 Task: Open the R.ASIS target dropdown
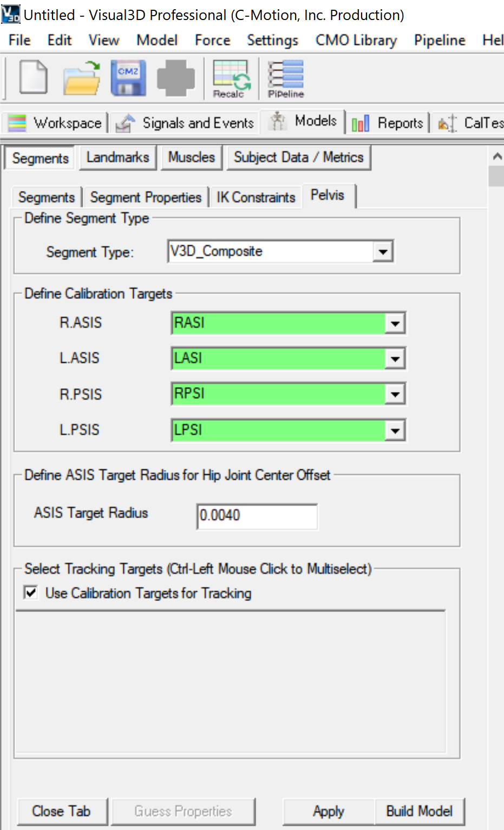[x=395, y=323]
